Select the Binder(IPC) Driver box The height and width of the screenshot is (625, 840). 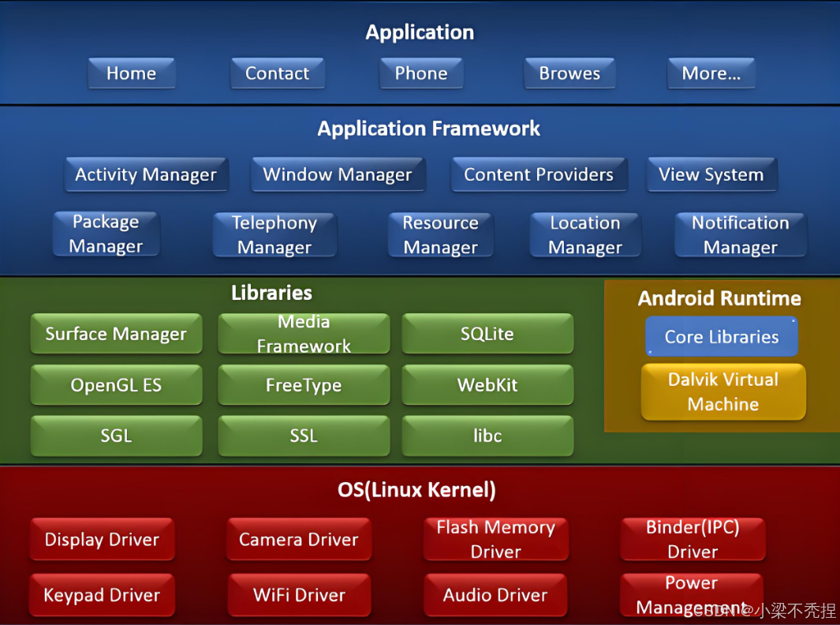tap(693, 539)
